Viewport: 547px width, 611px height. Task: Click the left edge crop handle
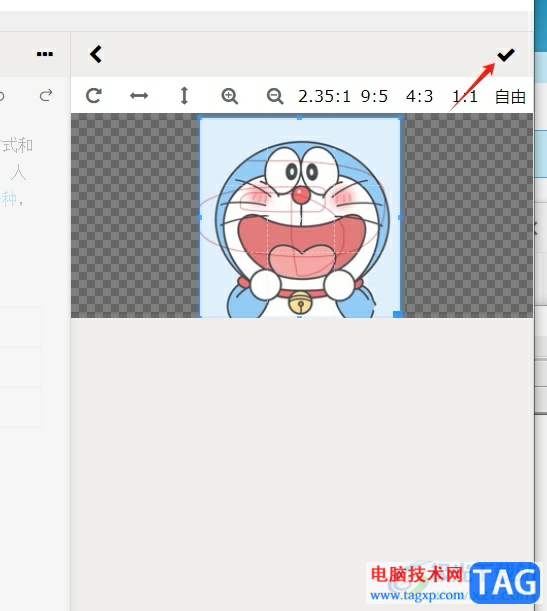[x=200, y=218]
